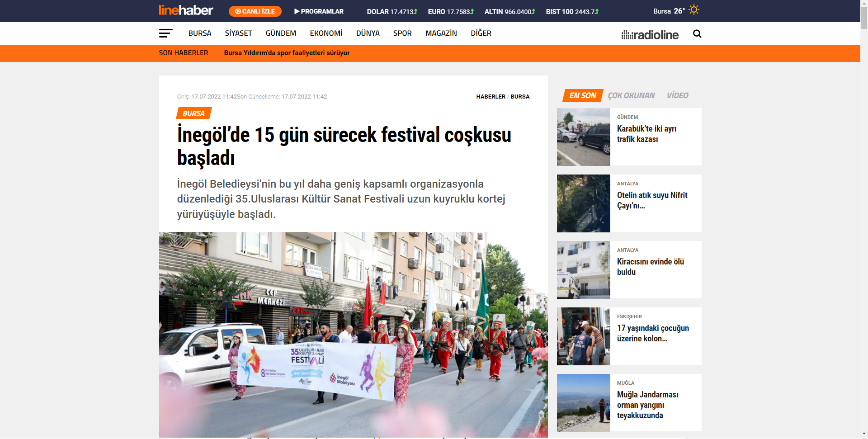Open the BURSA menu item
Screen dimensions: 868x439
[200, 33]
